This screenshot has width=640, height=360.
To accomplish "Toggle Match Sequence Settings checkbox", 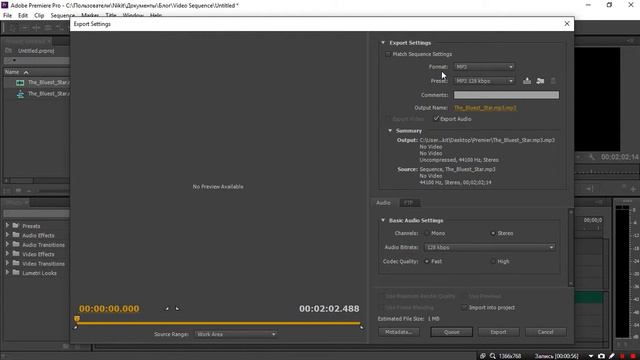I will (387, 54).
